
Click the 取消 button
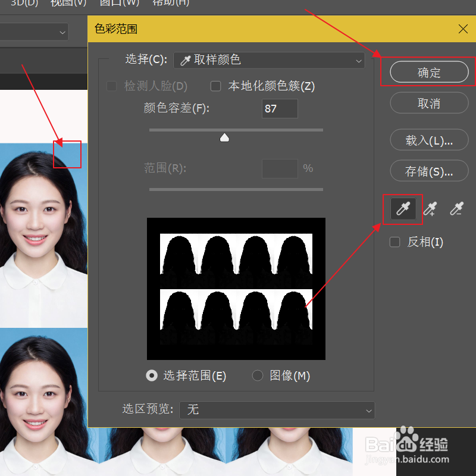[429, 103]
